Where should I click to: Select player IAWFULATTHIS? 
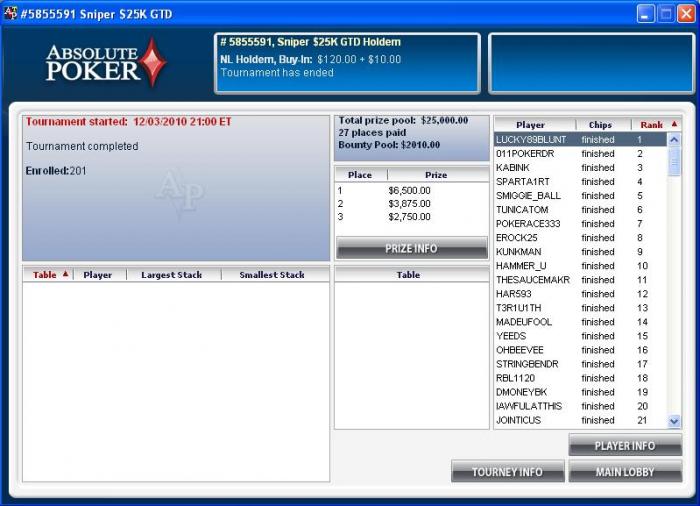pyautogui.click(x=580, y=406)
